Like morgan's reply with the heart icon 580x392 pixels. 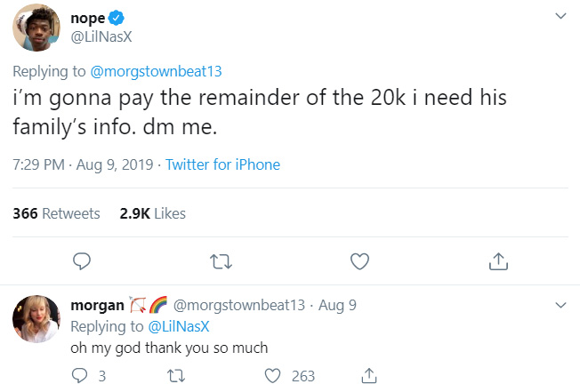pos(272,376)
